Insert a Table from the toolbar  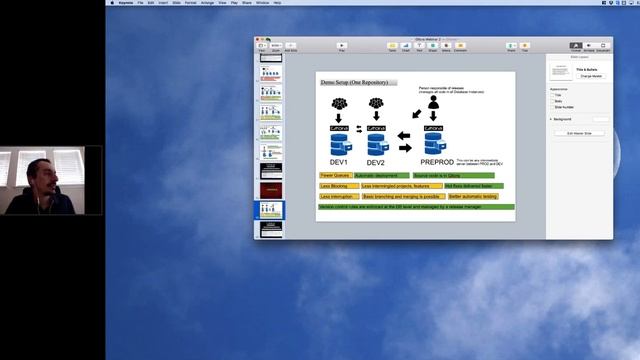392,46
